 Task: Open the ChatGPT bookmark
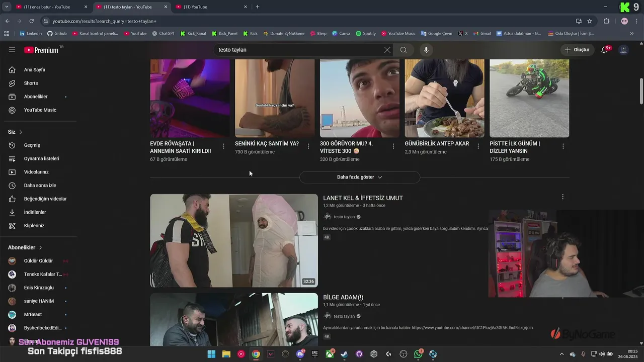pos(163,34)
